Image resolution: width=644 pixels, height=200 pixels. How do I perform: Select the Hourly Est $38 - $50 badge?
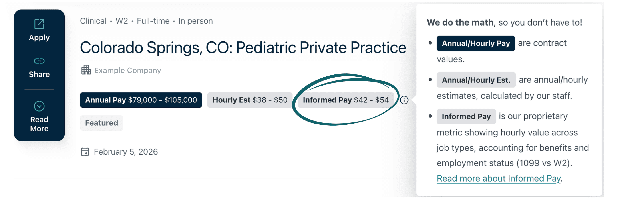(250, 100)
